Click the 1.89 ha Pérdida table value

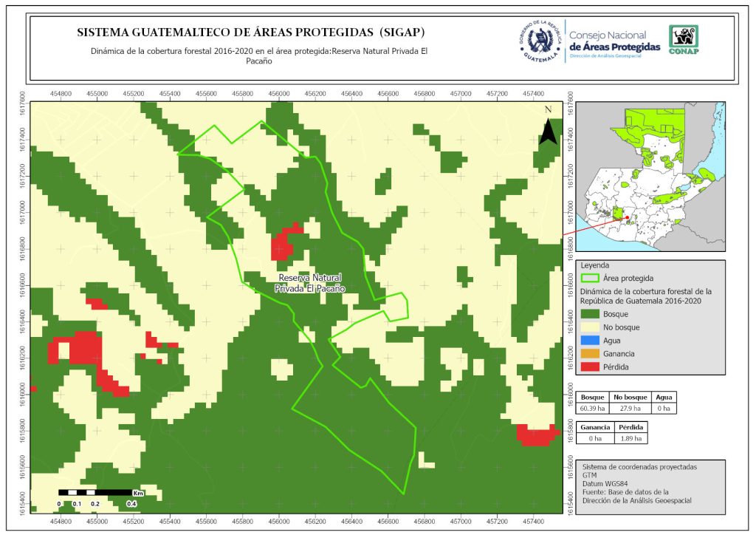pyautogui.click(x=631, y=438)
